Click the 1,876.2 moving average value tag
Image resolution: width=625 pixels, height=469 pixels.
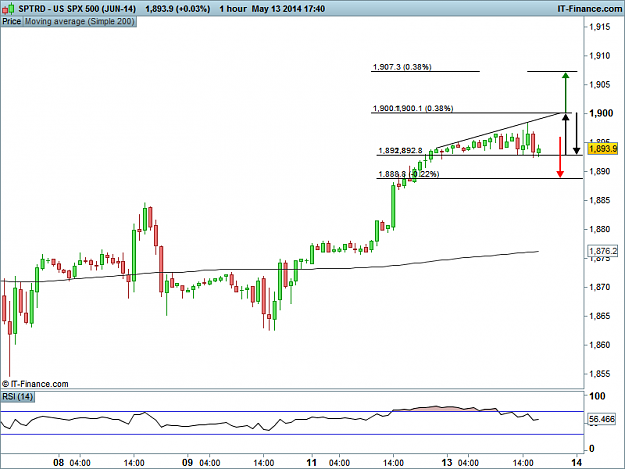603,251
